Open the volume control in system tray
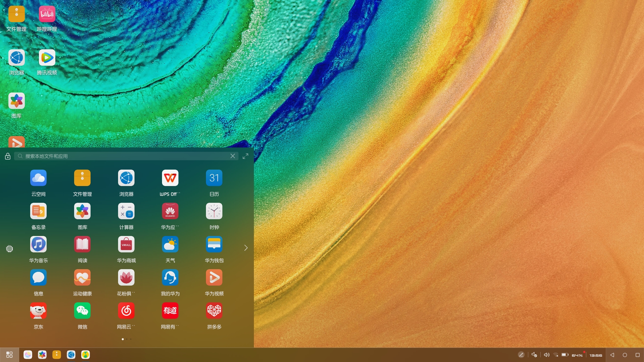644x362 pixels. [x=546, y=355]
